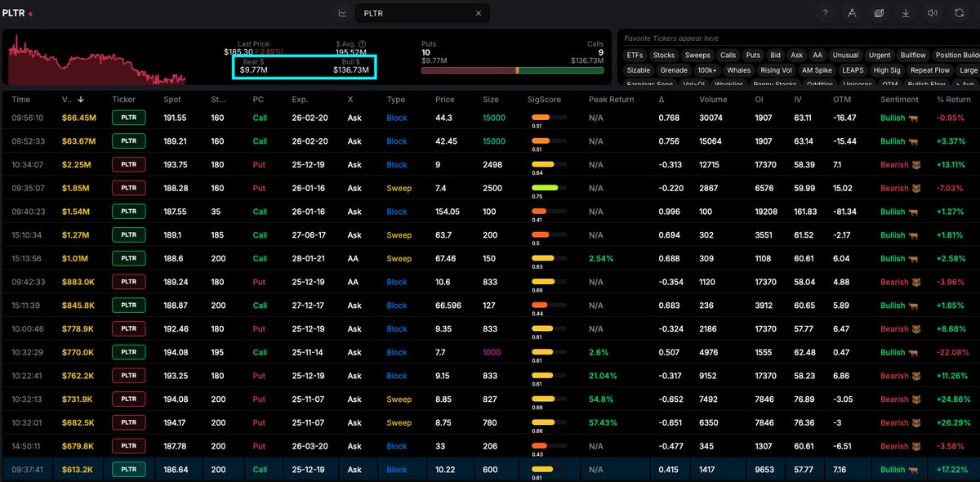Click the Sweep type in 15:13:56 row
Image resolution: width=980 pixels, height=482 pixels.
pos(399,258)
